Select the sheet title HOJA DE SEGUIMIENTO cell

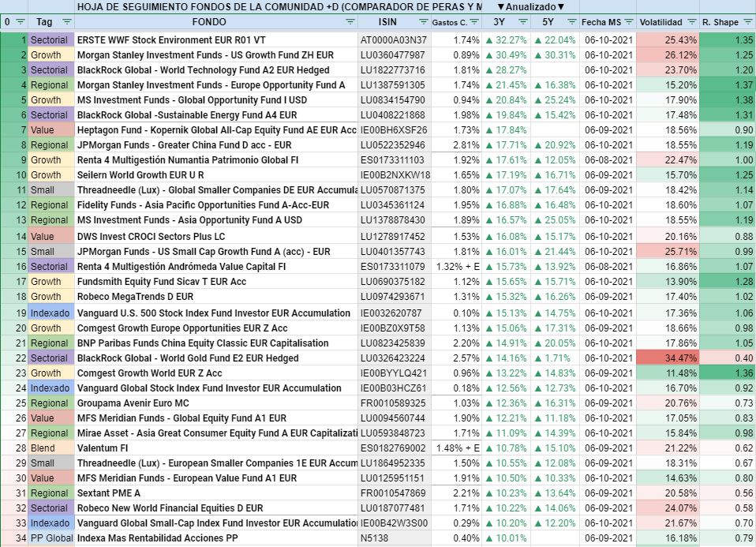click(279, 7)
